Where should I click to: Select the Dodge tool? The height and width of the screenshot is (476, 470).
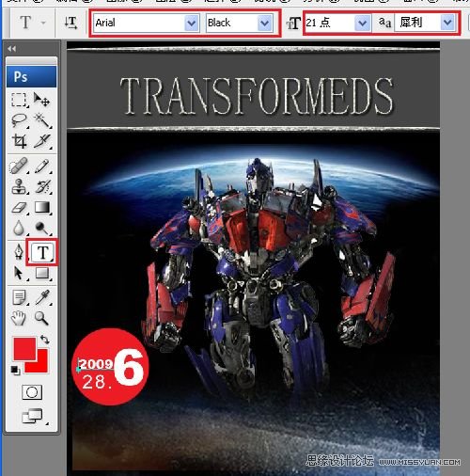[x=42, y=229]
